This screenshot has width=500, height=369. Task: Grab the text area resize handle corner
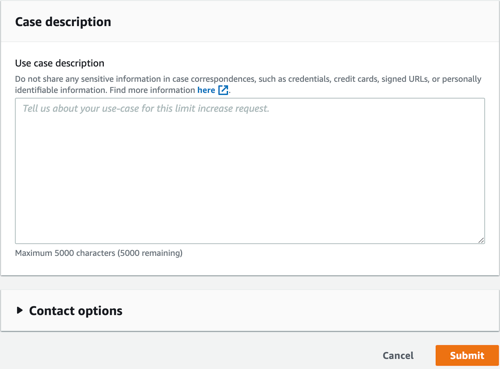481,240
